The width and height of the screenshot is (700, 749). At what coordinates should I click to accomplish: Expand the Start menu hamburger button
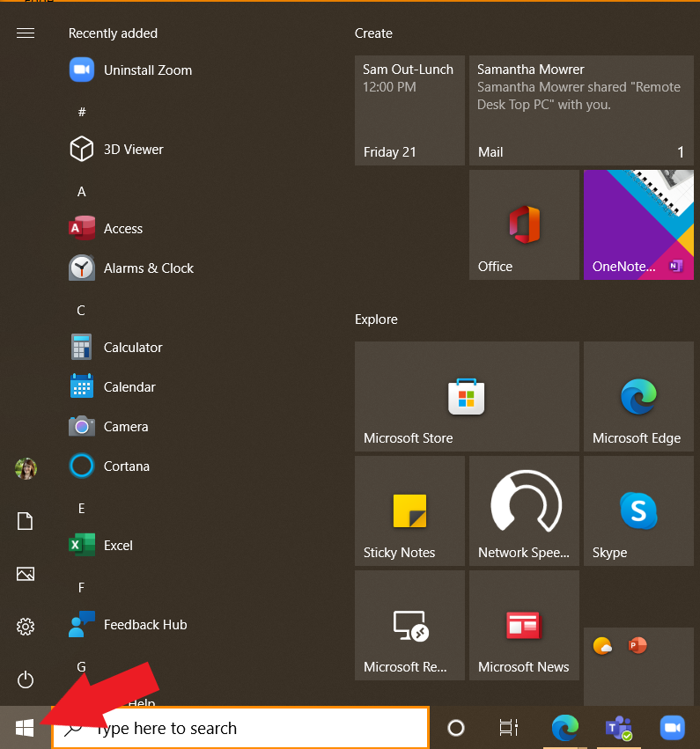26,33
